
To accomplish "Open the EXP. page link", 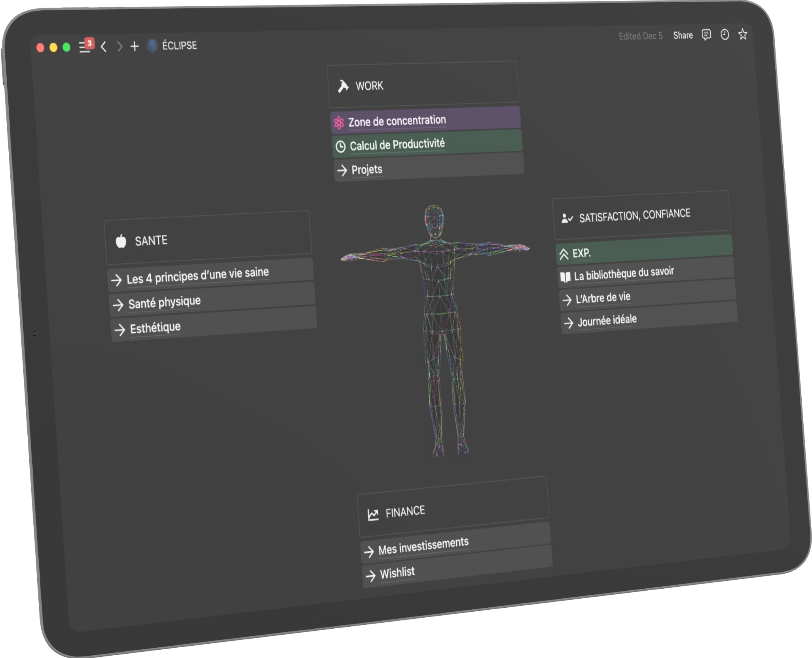I will click(x=581, y=253).
